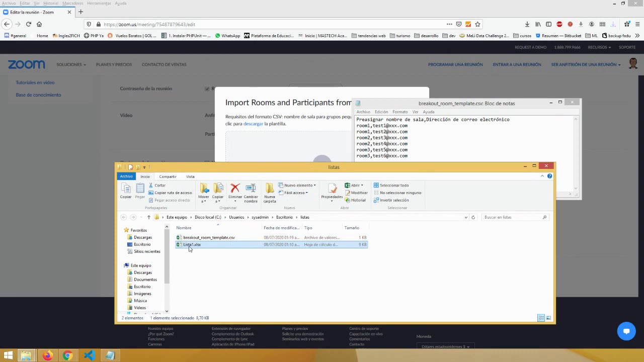This screenshot has height=362, width=644.
Task: Click the descargar link in import dialog
Action: (253, 124)
